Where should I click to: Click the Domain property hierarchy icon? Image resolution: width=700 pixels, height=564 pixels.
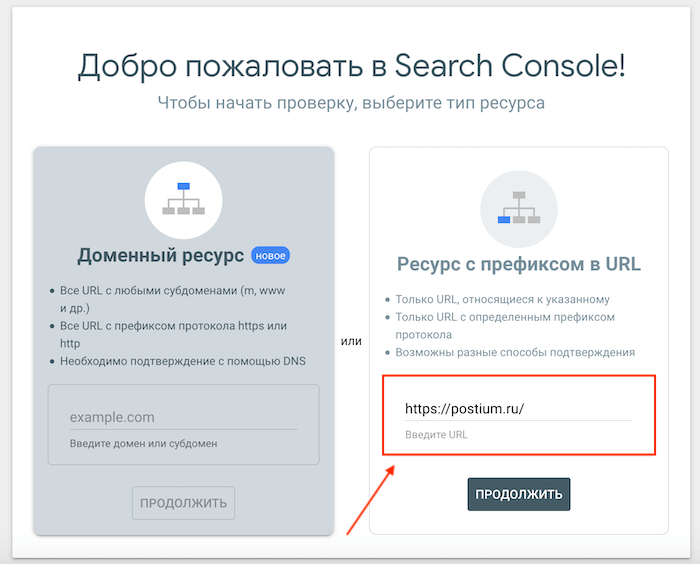click(x=183, y=200)
